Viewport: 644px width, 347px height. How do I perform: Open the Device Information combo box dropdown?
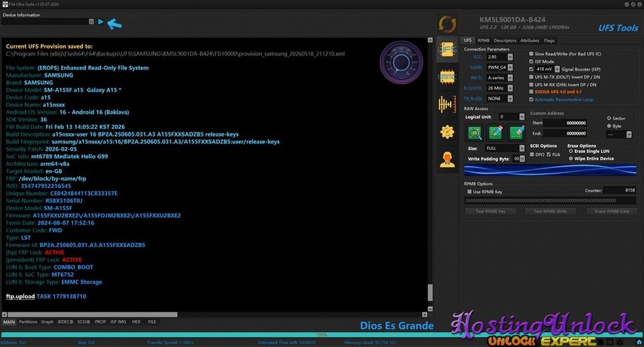coord(91,22)
